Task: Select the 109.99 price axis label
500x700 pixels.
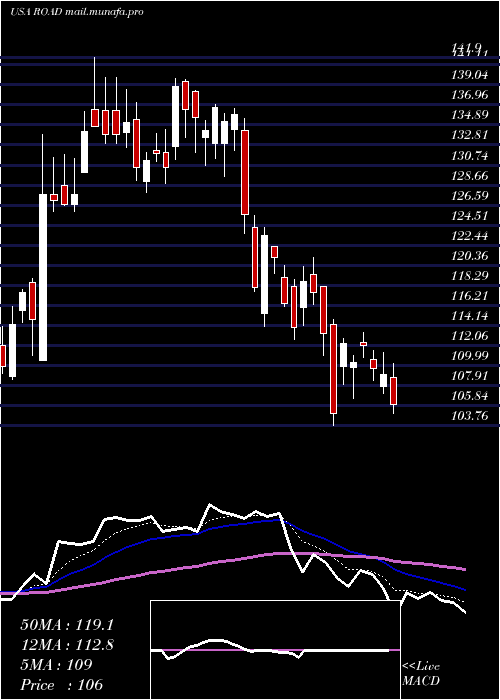Action: [470, 356]
